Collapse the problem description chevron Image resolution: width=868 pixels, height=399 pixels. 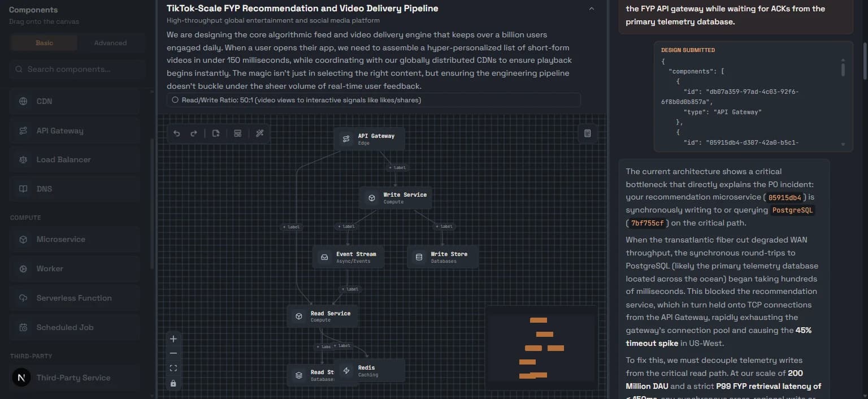592,8
